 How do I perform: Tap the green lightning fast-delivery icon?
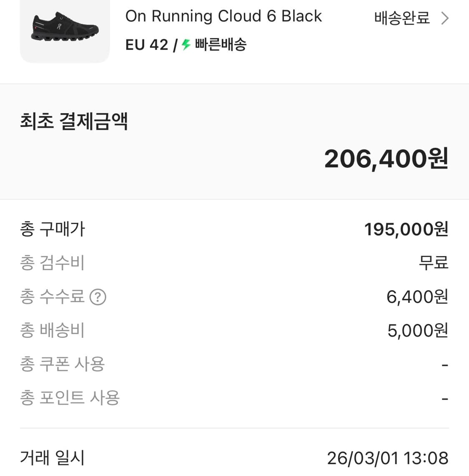(x=186, y=45)
